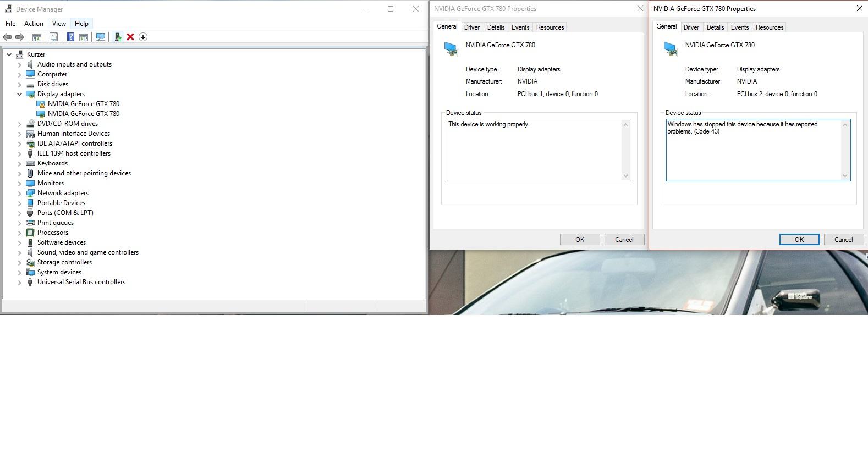This screenshot has width=868, height=475.
Task: Expand the System devices category
Action: point(20,272)
